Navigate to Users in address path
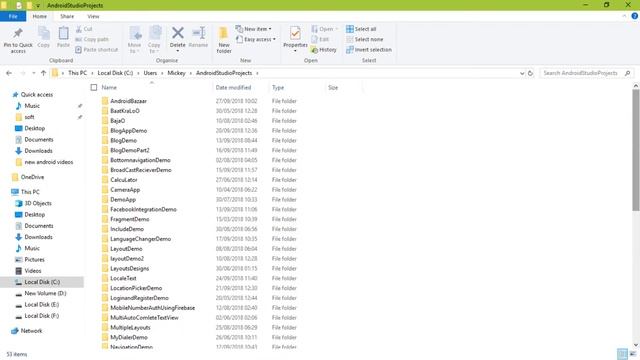The image size is (640, 360). click(x=150, y=73)
